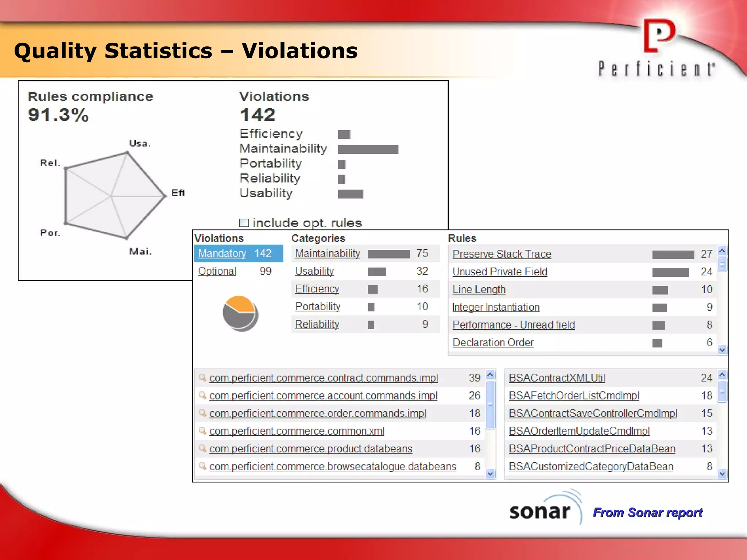Viewport: 747px width, 560px height.
Task: Click the count 27 for Preserve Stack Trace
Action: click(707, 254)
